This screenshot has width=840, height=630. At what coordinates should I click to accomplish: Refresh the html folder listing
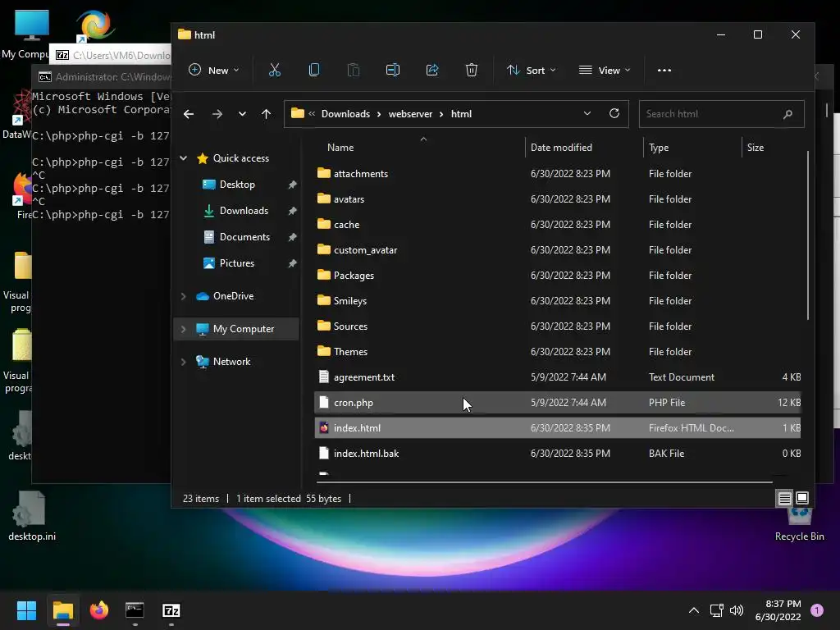pos(614,113)
